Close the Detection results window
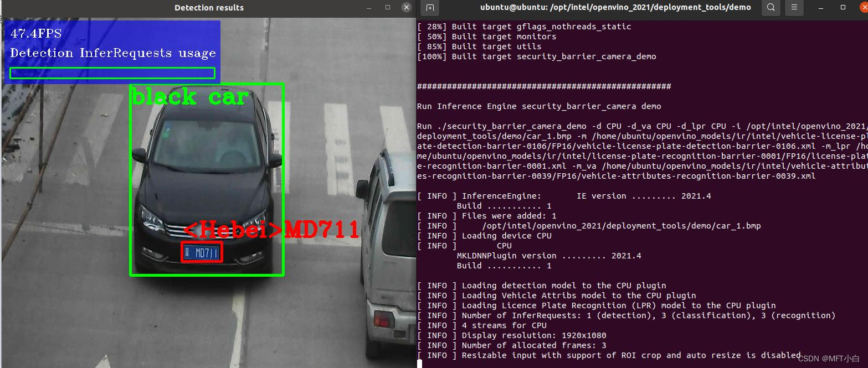The width and height of the screenshot is (868, 368). point(407,7)
